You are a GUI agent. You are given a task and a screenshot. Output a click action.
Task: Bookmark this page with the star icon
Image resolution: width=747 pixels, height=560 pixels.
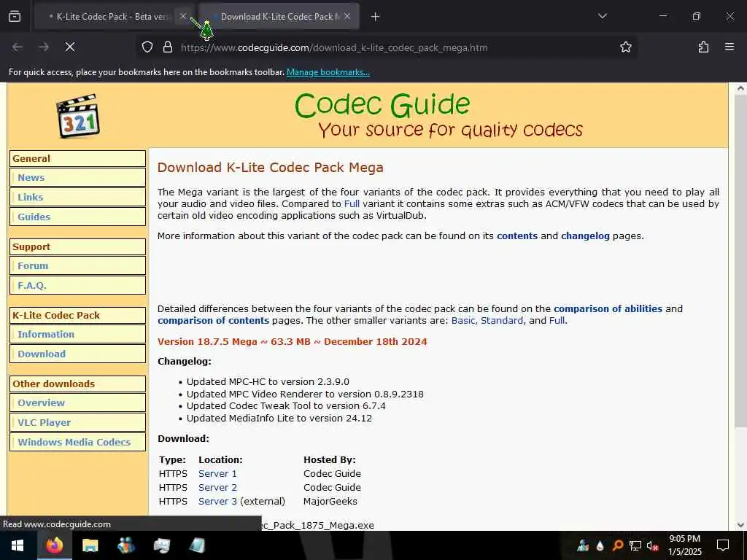pos(626,47)
